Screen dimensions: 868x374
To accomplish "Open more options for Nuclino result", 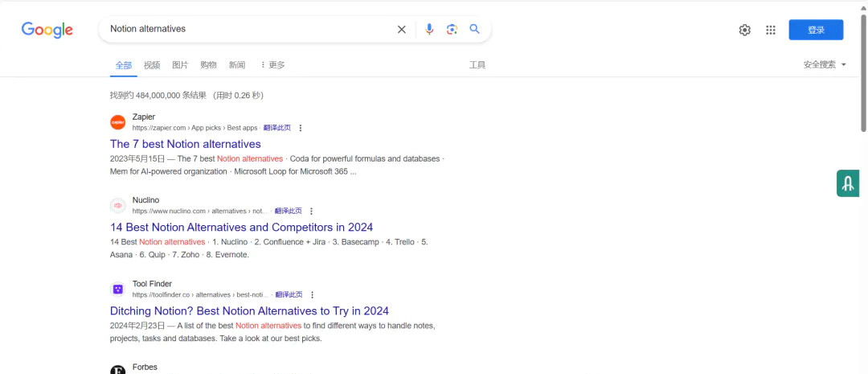I will 312,212.
